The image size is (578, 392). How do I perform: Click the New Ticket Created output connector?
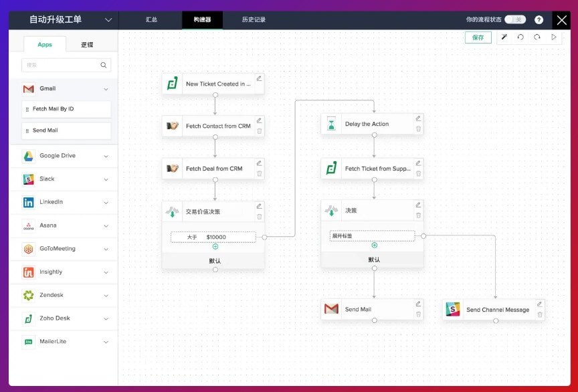pyautogui.click(x=215, y=95)
